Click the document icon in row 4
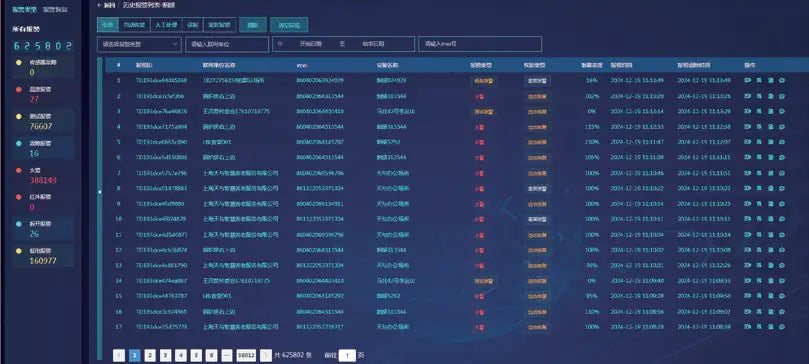The height and width of the screenshot is (364, 809). 771,127
